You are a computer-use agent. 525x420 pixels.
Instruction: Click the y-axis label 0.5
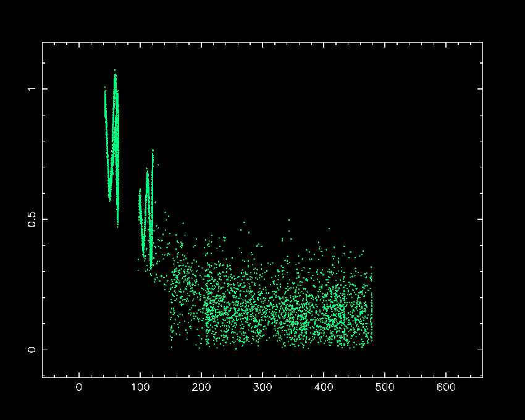click(31, 219)
